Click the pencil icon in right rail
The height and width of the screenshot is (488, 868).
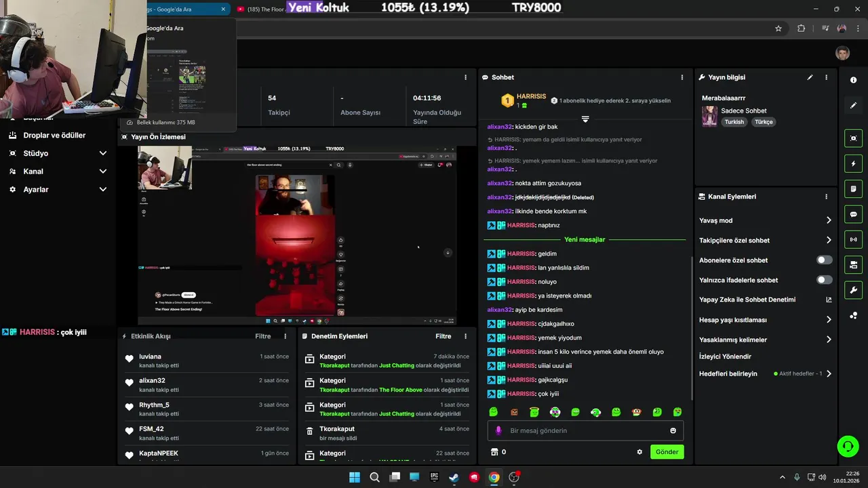(853, 106)
